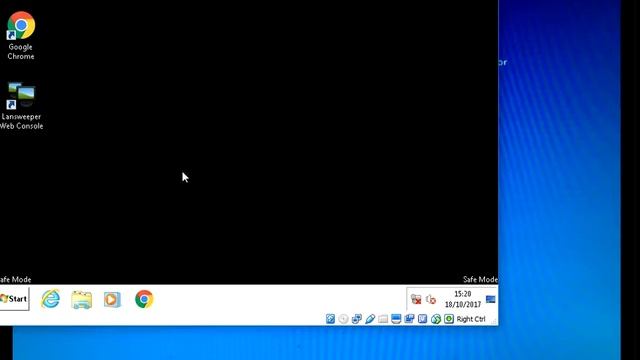Click the Right Ctrl host key label
This screenshot has height=360, width=640.
[471, 319]
